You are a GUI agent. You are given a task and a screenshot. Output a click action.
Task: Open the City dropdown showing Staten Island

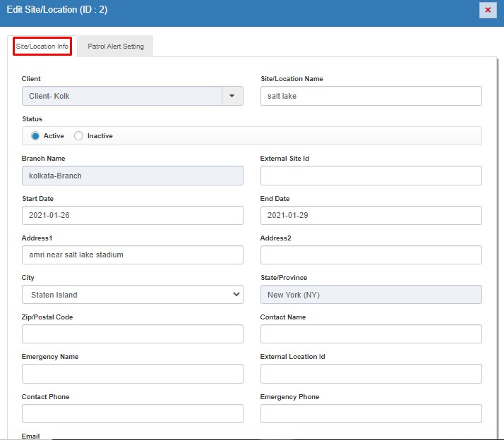132,295
